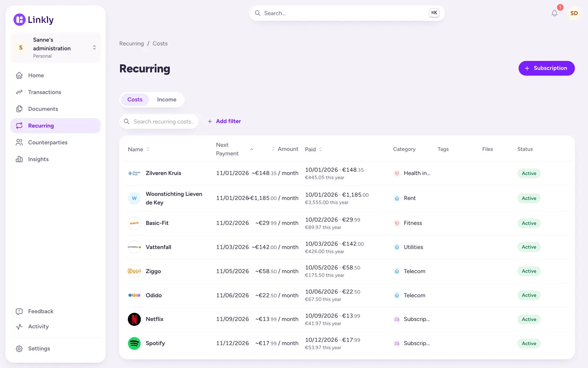The height and width of the screenshot is (368, 588).
Task: Click the Linkly logo icon
Action: [x=19, y=20]
